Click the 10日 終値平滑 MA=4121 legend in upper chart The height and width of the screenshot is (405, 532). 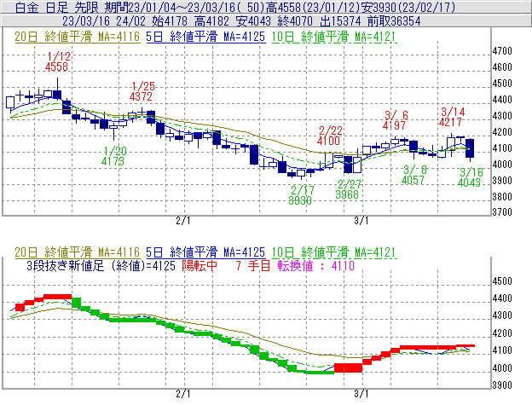tap(334, 37)
